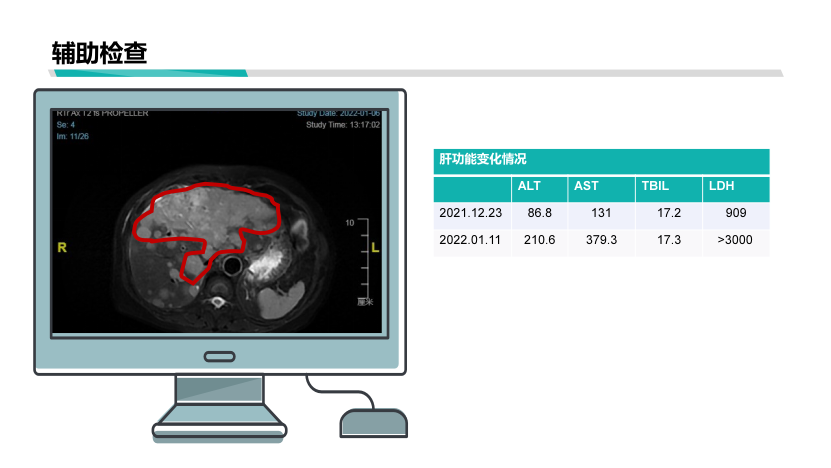The image size is (831, 468).
Task: Click the TBIL value 17.3
Action: pyautogui.click(x=669, y=240)
